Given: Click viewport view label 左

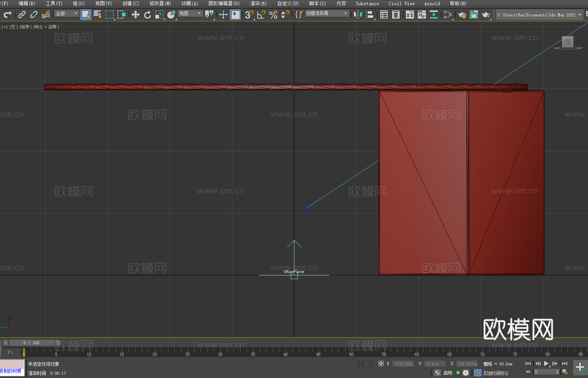Looking at the screenshot, I should coord(13,27).
